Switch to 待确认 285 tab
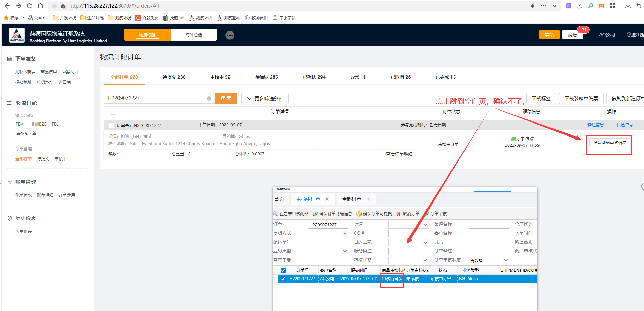The width and height of the screenshot is (644, 311). click(x=266, y=77)
